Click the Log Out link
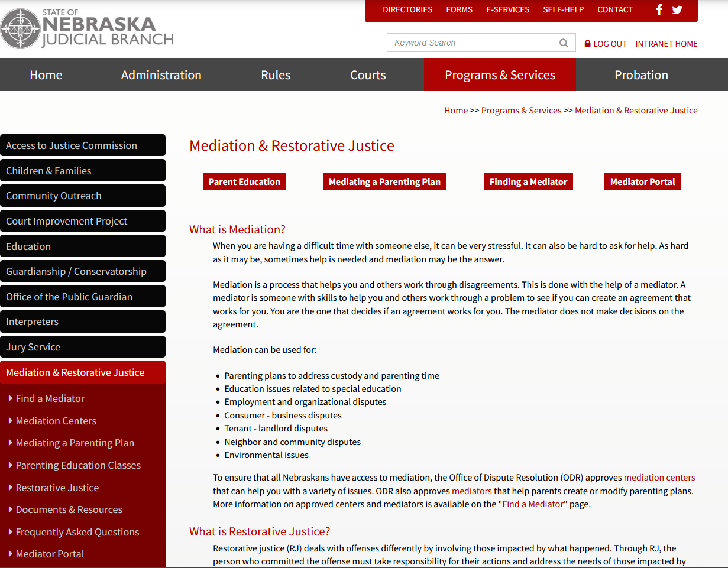 (610, 44)
